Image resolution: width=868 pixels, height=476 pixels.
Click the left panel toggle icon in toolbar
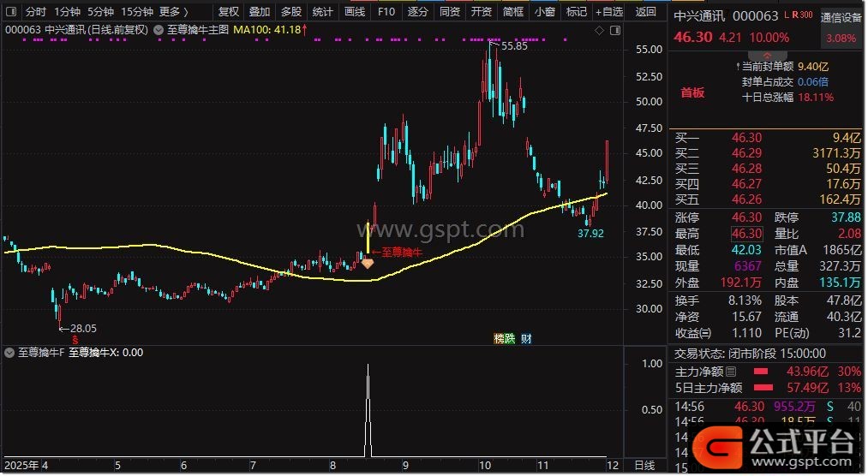(x=11, y=12)
